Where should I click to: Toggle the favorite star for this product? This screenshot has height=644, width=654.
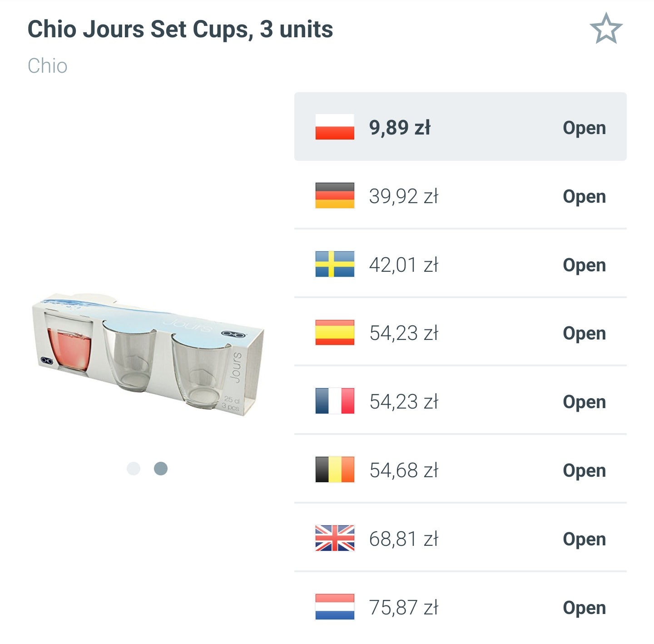click(x=606, y=30)
